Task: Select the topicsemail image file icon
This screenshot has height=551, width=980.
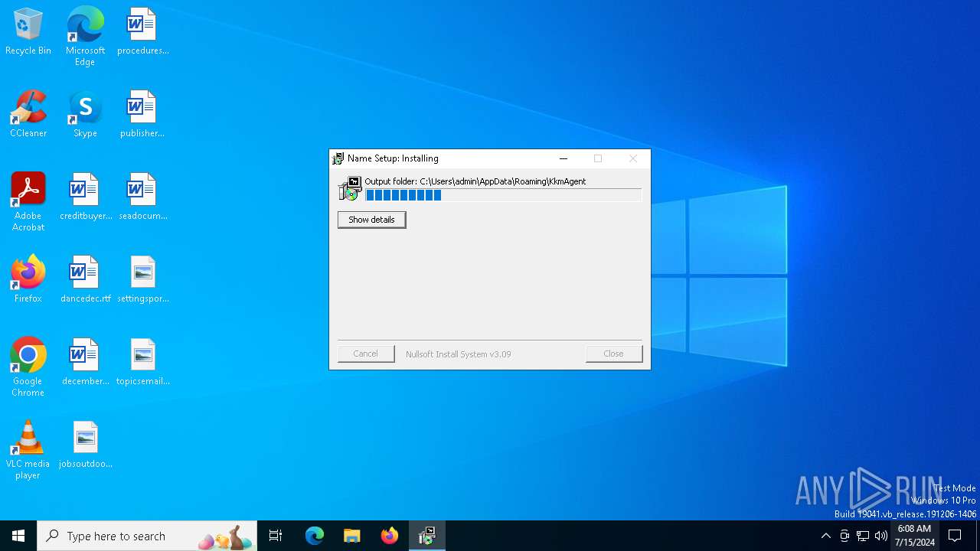Action: coord(142,363)
